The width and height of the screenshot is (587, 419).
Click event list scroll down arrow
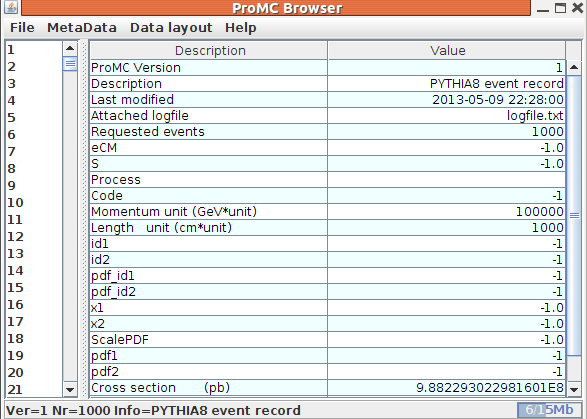pyautogui.click(x=70, y=389)
